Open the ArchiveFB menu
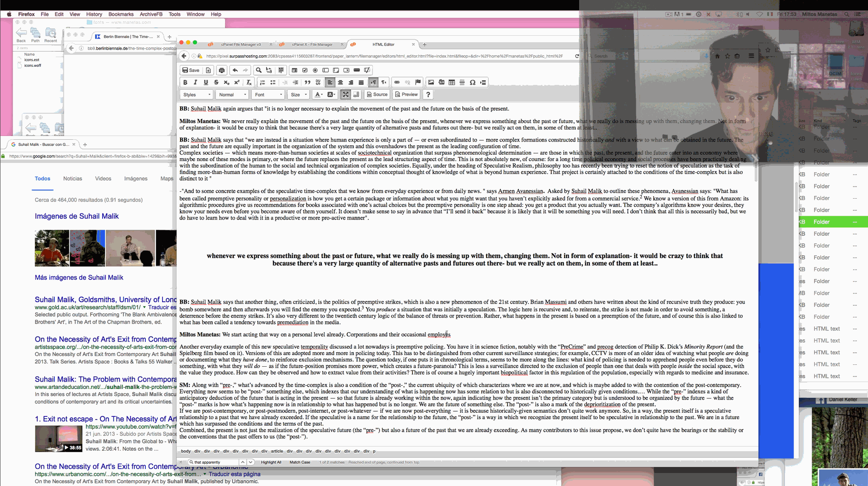Viewport: 868px width, 486px height. tap(151, 14)
